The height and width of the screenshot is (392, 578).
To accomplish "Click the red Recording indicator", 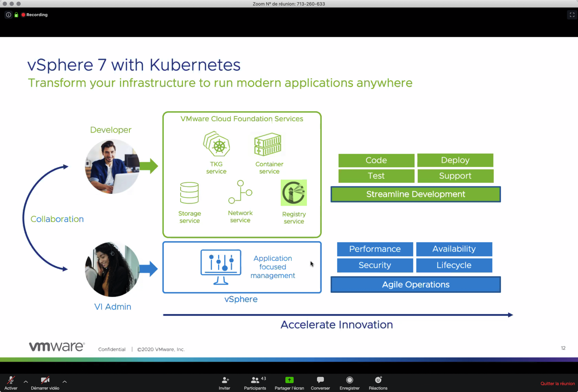I will [x=35, y=15].
